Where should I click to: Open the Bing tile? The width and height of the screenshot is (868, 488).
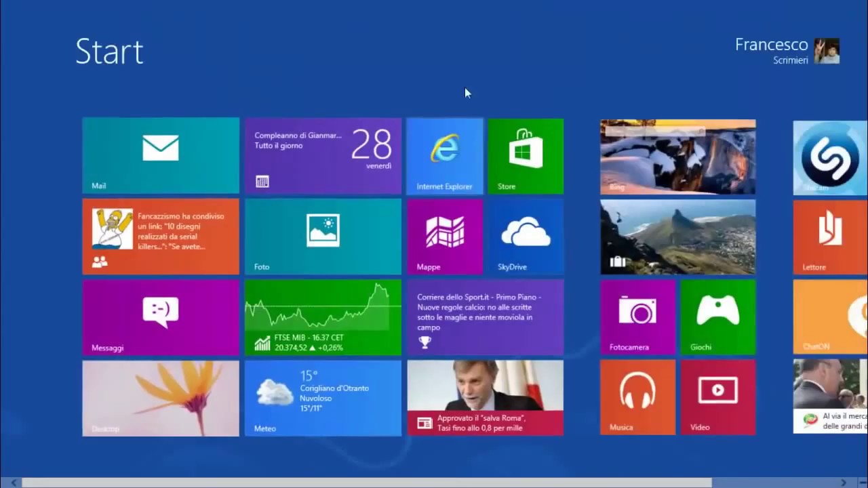point(678,157)
